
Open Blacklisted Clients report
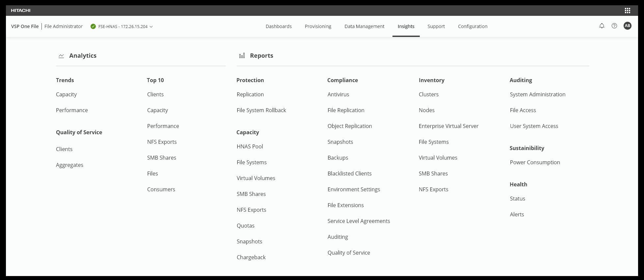[x=350, y=173]
